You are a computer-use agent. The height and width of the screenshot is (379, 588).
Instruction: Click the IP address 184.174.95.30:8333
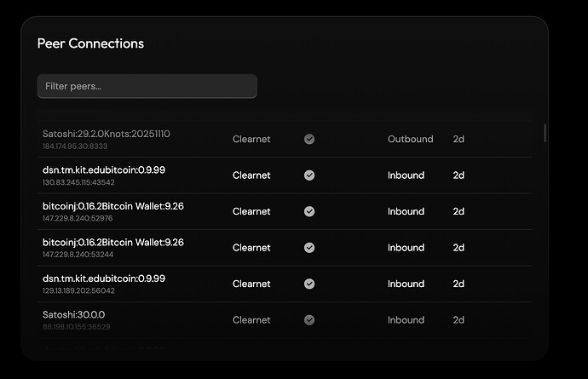coord(76,146)
